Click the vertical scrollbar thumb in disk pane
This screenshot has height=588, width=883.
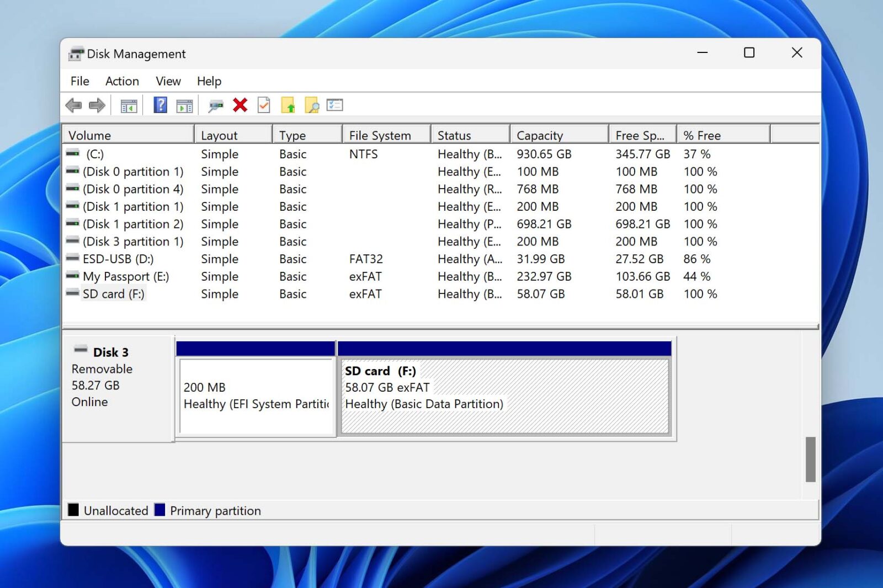pos(810,459)
